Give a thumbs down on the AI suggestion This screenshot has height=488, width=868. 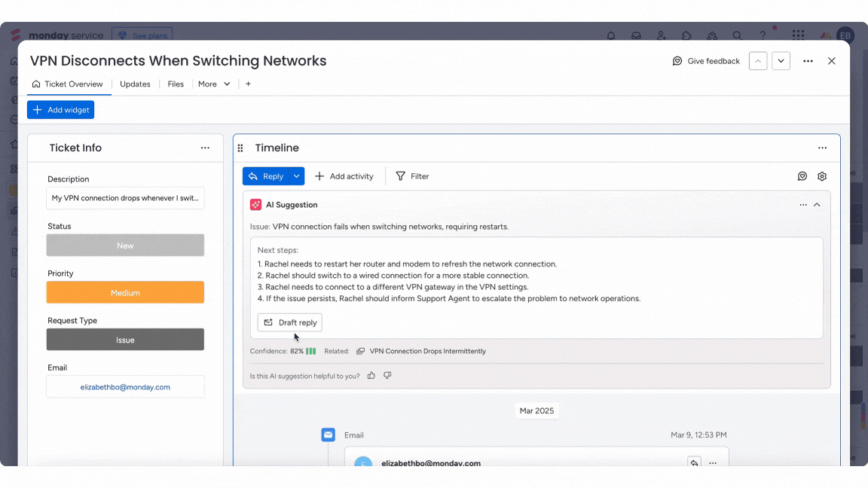(x=387, y=375)
